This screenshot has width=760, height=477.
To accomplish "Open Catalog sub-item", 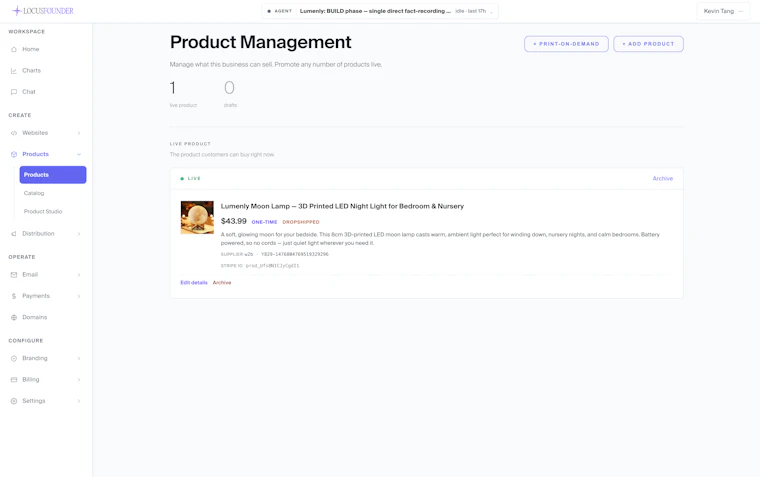I will tap(34, 193).
